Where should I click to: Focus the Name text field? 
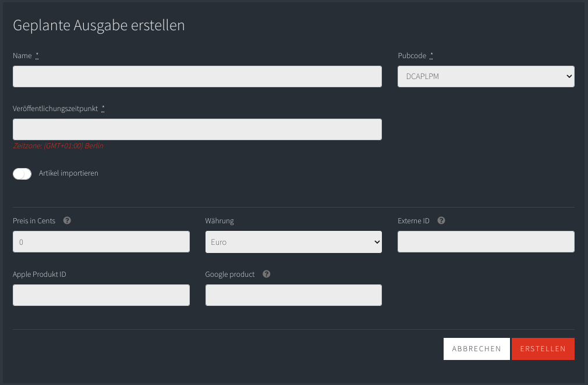click(197, 76)
